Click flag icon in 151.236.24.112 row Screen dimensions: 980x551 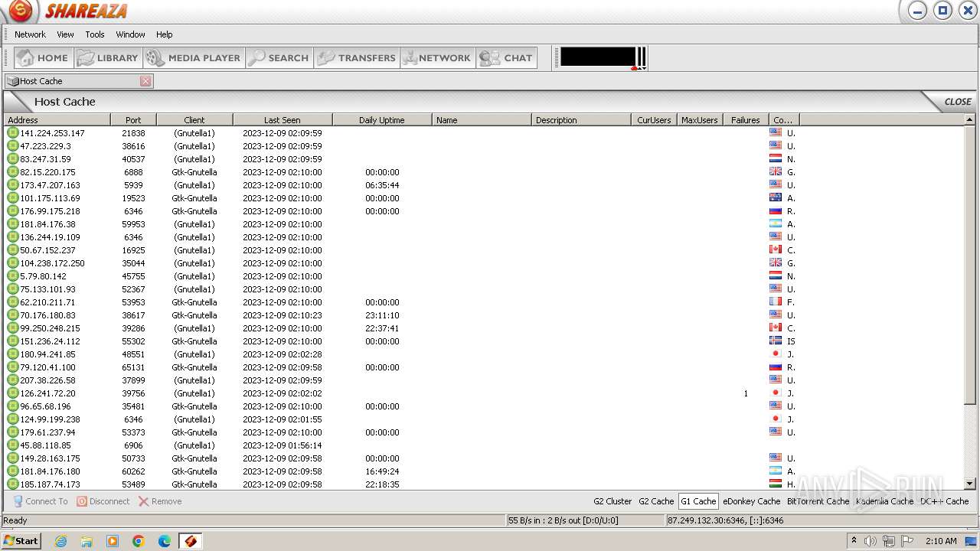coord(776,341)
